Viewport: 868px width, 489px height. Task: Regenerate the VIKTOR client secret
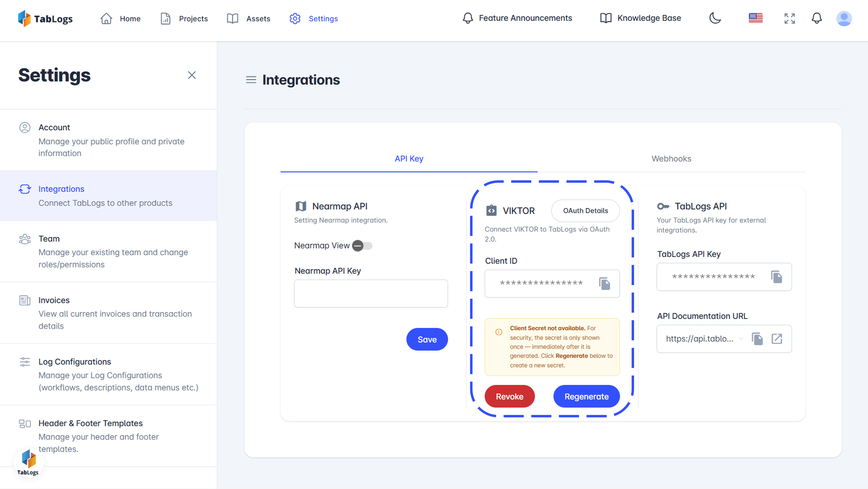(586, 396)
